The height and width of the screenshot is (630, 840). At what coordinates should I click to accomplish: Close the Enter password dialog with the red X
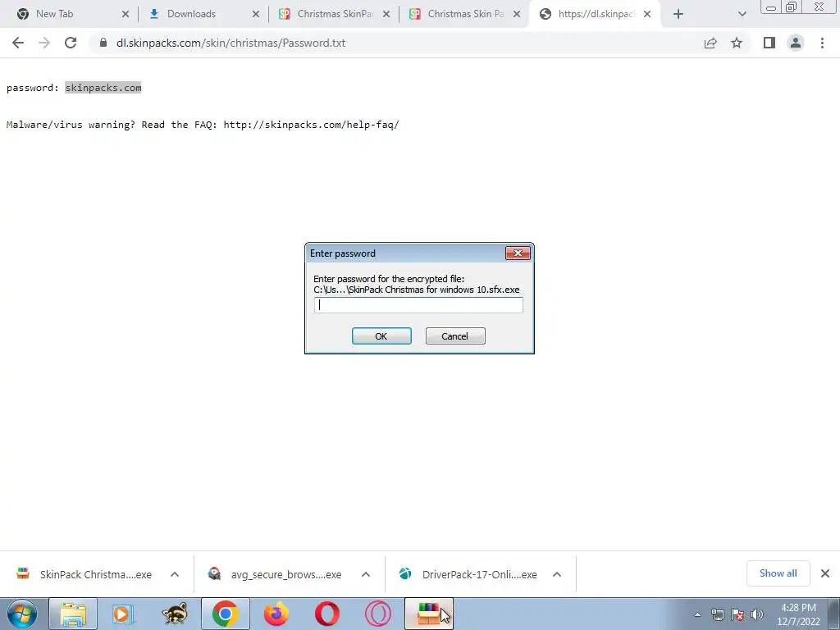518,253
